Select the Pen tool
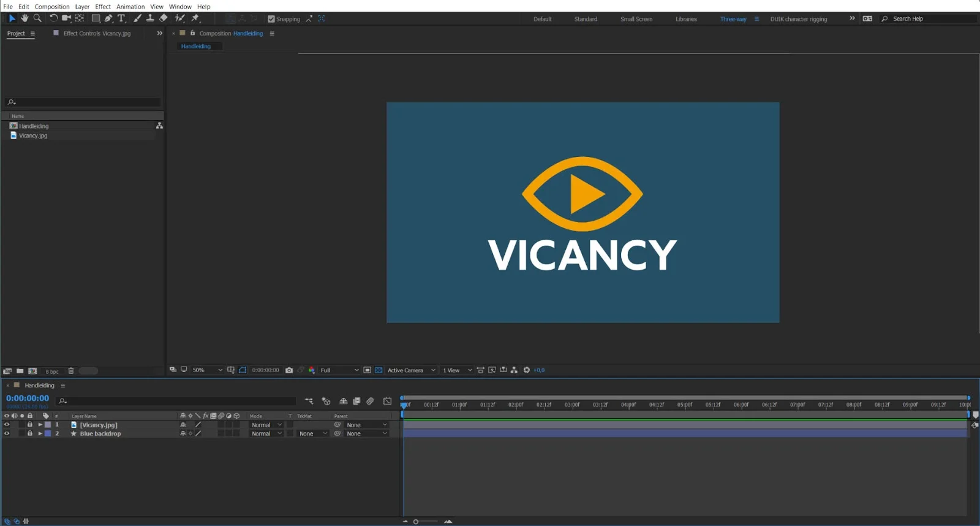Screen dimensions: 980x526 [108, 18]
